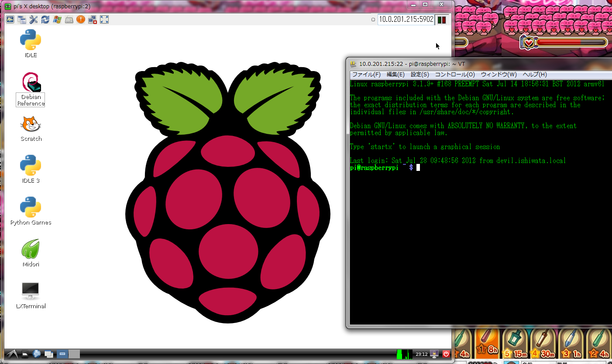612x364 pixels.
Task: Click the screen lock icon in panel
Action: [434, 354]
